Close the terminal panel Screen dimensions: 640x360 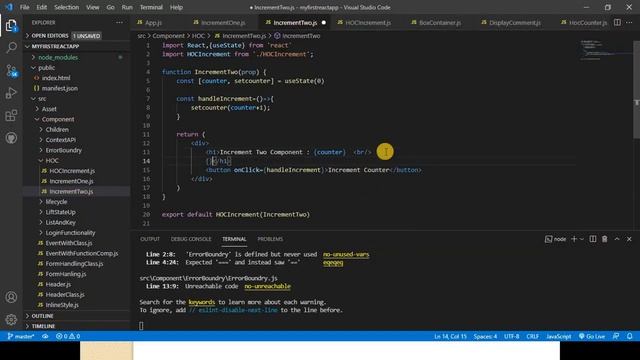click(x=629, y=239)
